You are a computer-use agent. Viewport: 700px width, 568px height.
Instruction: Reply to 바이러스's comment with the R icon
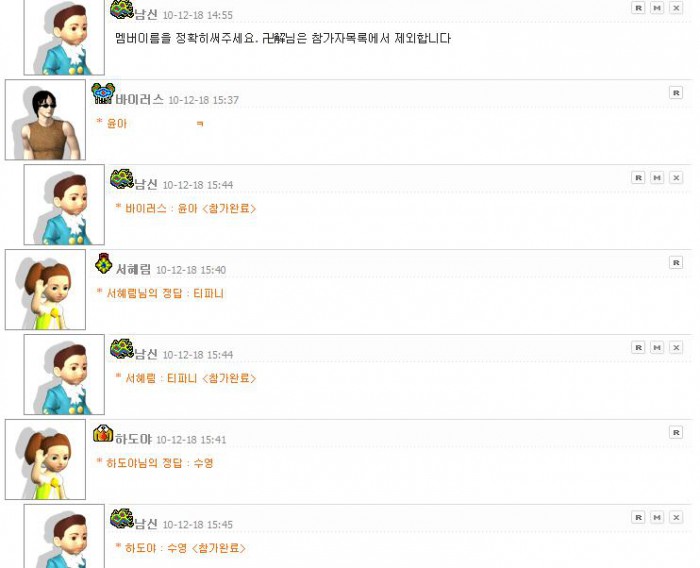(x=676, y=93)
